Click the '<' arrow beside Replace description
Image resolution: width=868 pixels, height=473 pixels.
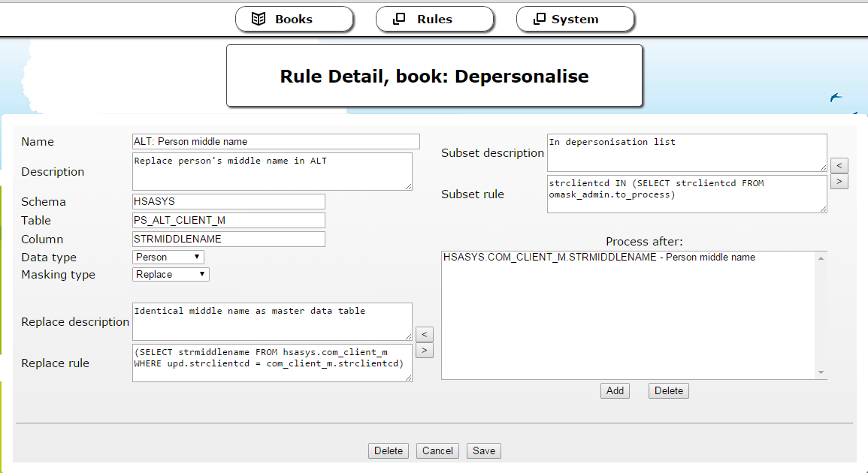424,334
